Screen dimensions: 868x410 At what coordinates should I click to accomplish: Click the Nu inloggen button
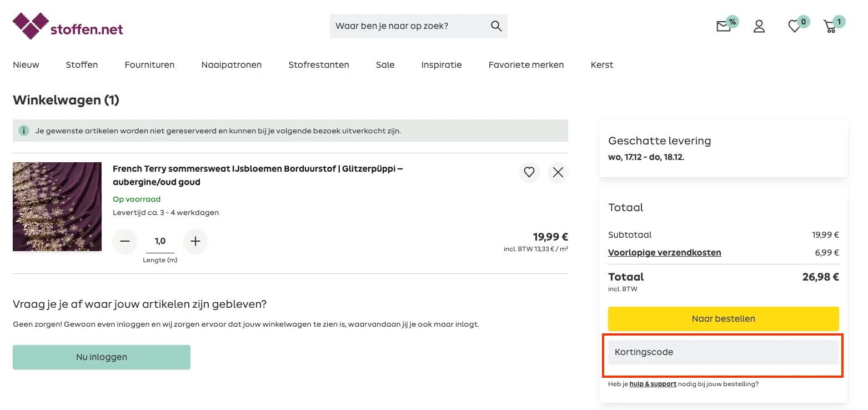coord(101,357)
